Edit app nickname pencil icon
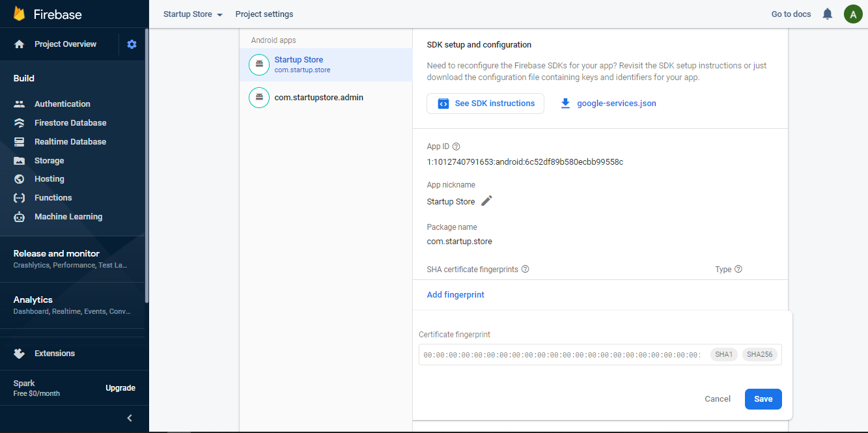This screenshot has height=433, width=868. [x=486, y=201]
